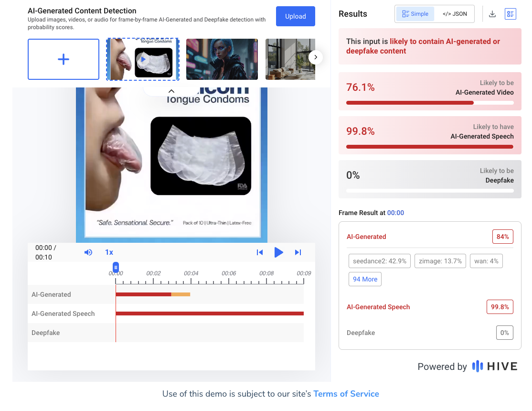Change playback speed from 1x
Image resolution: width=532 pixels, height=411 pixels.
coord(109,252)
